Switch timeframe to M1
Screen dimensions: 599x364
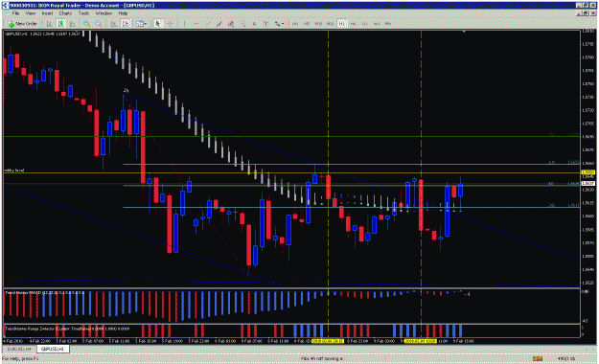point(295,24)
